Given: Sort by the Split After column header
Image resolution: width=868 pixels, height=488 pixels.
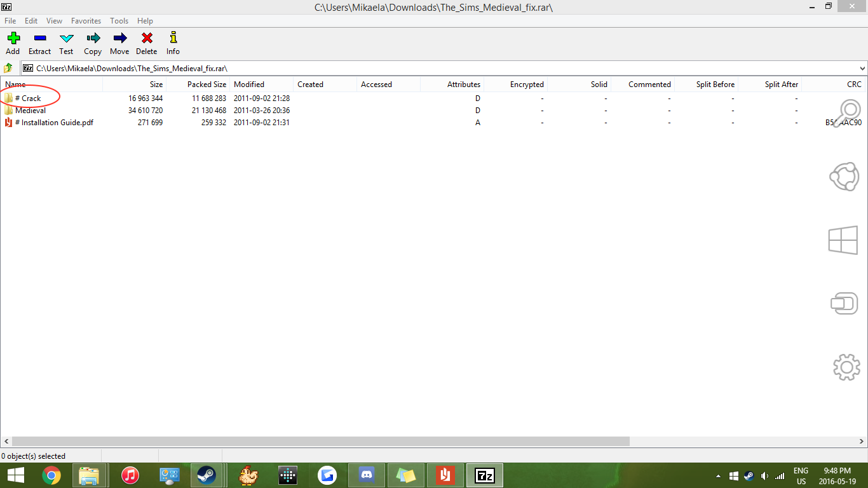Looking at the screenshot, I should pos(770,85).
